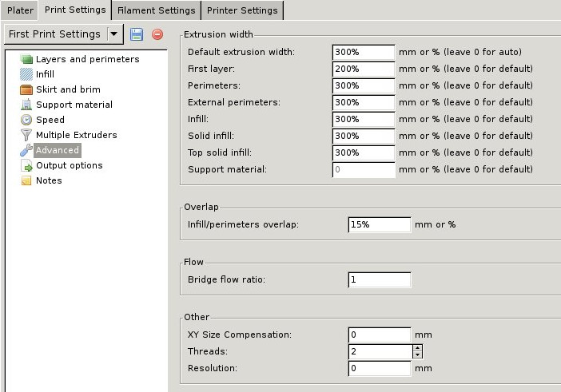Select the Advanced item in sidebar
This screenshot has height=392, width=561.
click(58, 150)
